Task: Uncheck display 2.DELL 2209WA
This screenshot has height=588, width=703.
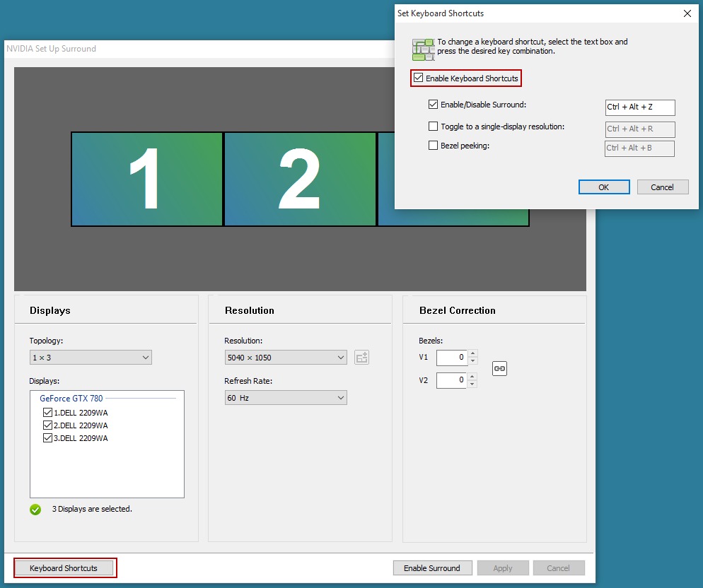Action: pyautogui.click(x=48, y=425)
